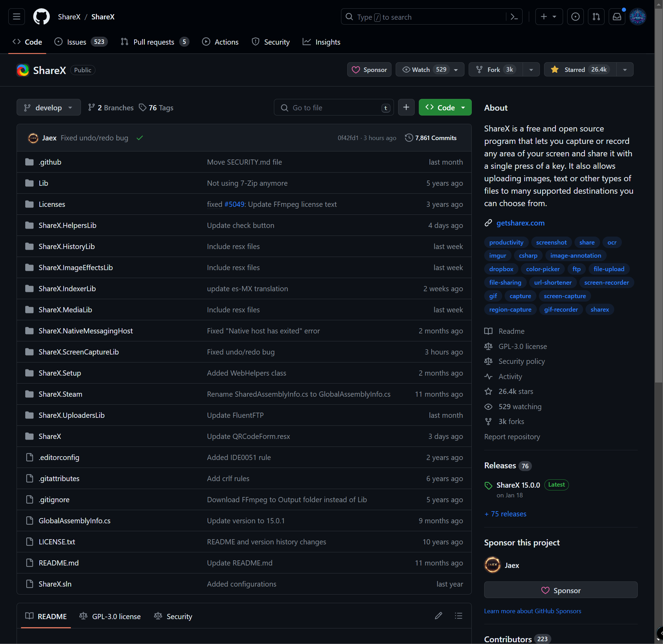Open the ShareX owner breadcrumb link
This screenshot has height=644, width=663.
pos(69,17)
